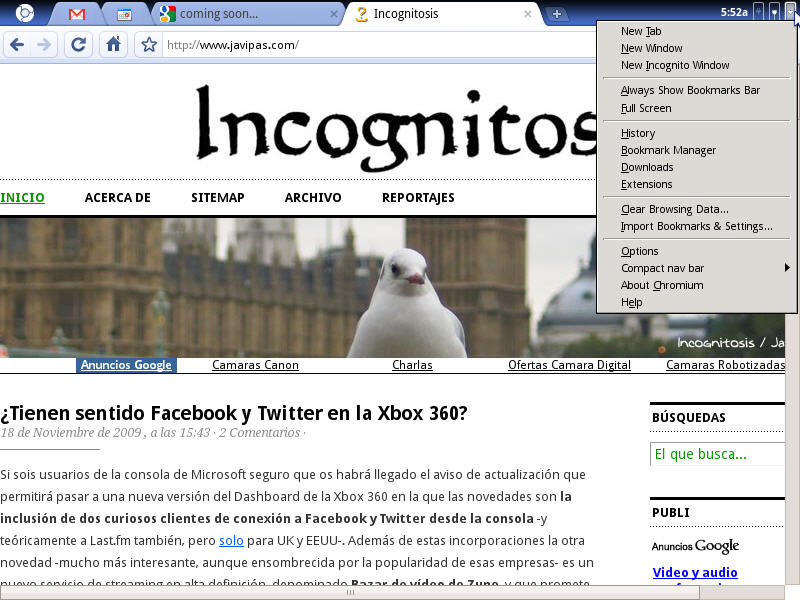Image resolution: width=800 pixels, height=600 pixels.
Task: Click the Anuncios Google label
Action: [x=126, y=365]
